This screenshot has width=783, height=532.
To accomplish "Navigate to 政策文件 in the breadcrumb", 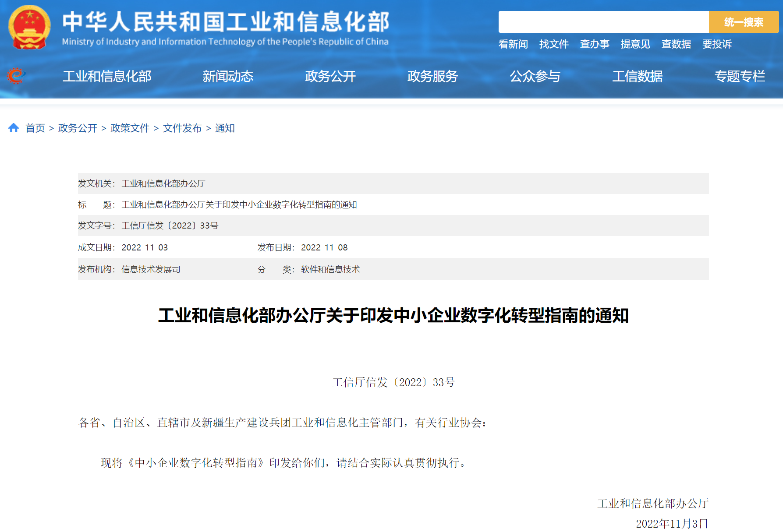I will (129, 128).
